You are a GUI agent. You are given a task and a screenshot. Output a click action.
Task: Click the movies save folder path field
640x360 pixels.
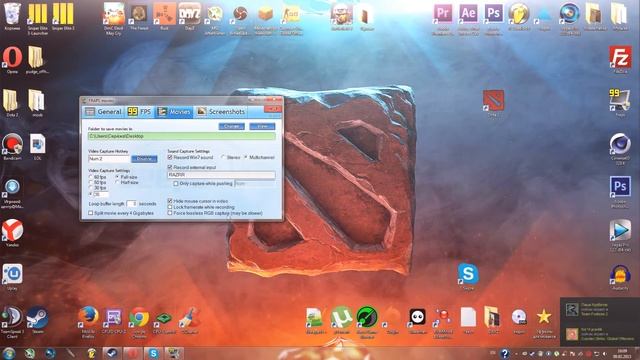coord(182,136)
